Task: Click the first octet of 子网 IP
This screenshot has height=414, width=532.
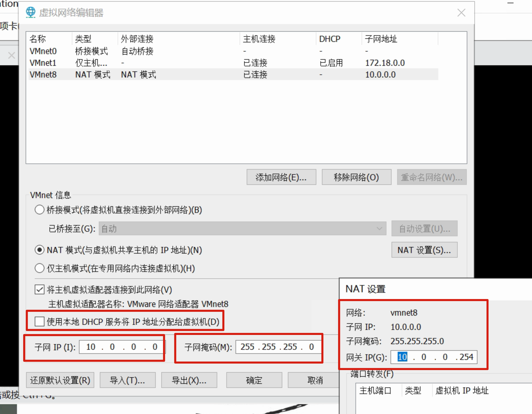Action: coord(91,347)
